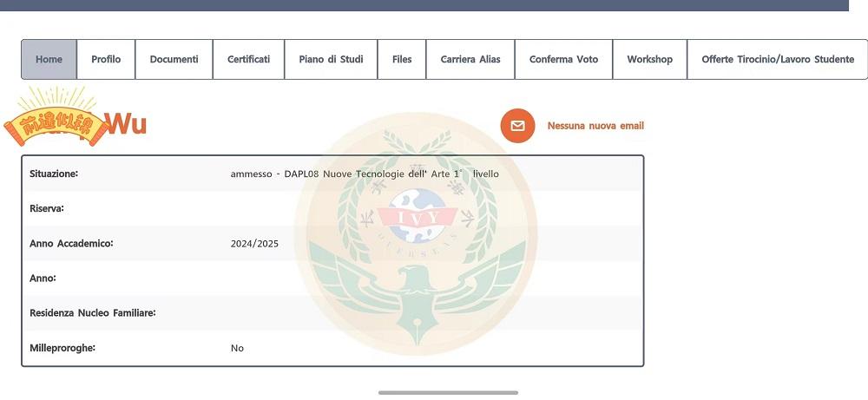Open the Documenti tab
Viewport: 868px width, 400px height.
[x=174, y=60]
